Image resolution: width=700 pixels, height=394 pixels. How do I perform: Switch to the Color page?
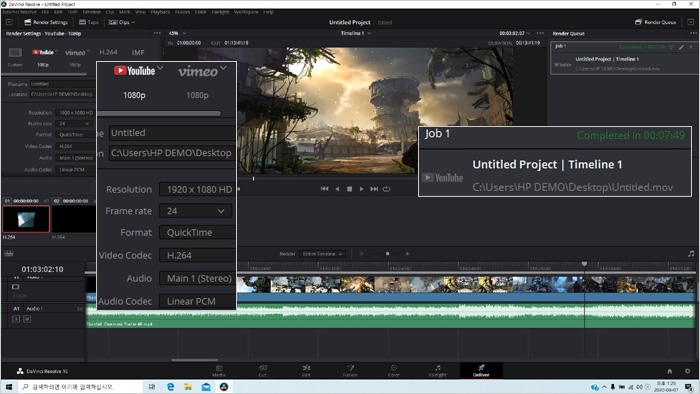point(394,371)
